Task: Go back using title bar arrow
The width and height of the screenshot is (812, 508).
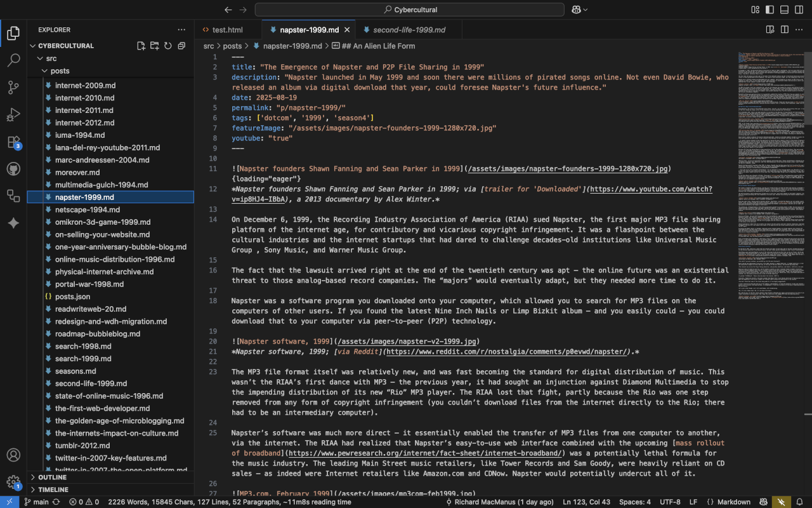Action: click(228, 10)
